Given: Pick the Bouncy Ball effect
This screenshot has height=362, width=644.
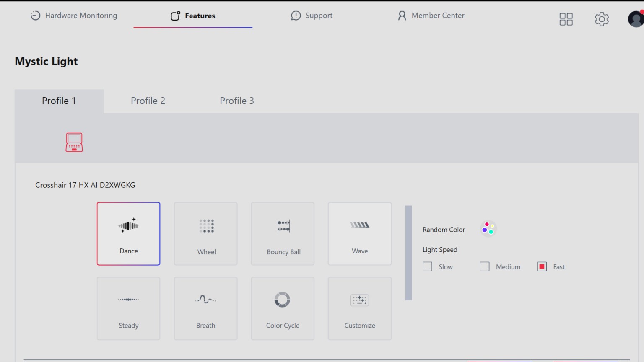Looking at the screenshot, I should [x=283, y=234].
